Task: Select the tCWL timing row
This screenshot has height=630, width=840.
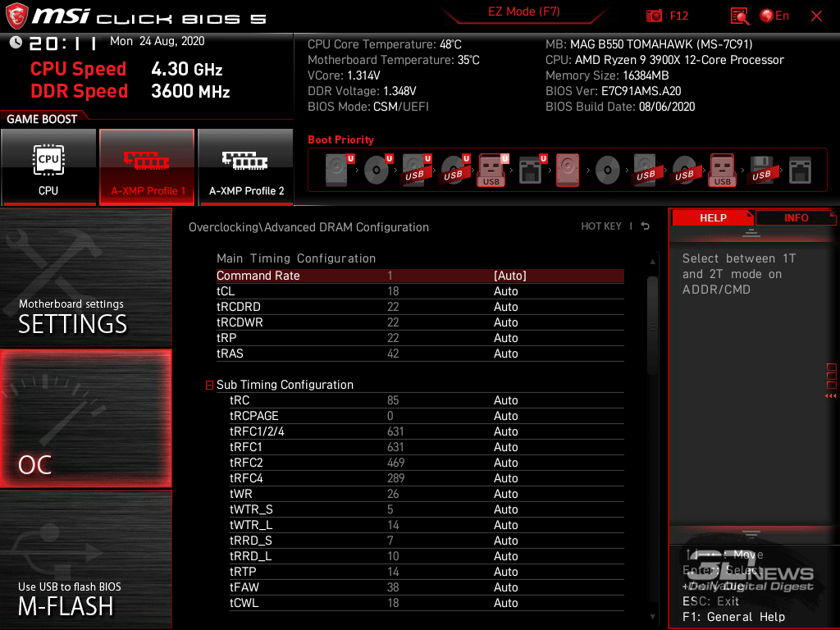Action: (427, 602)
